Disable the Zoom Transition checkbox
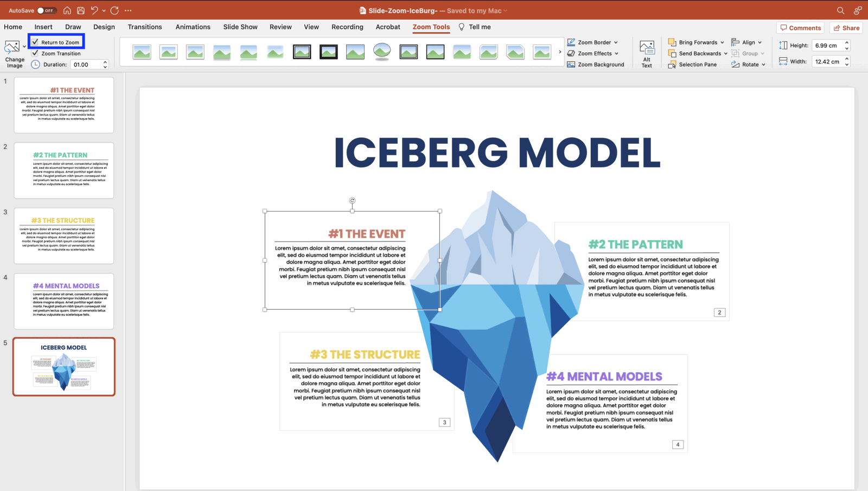The image size is (868, 491). (x=35, y=53)
